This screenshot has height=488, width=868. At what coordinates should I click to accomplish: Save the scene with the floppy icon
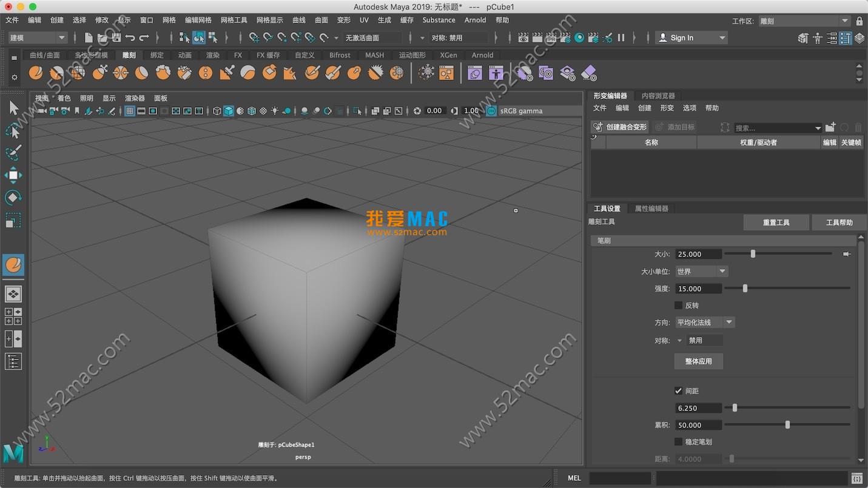click(x=116, y=38)
